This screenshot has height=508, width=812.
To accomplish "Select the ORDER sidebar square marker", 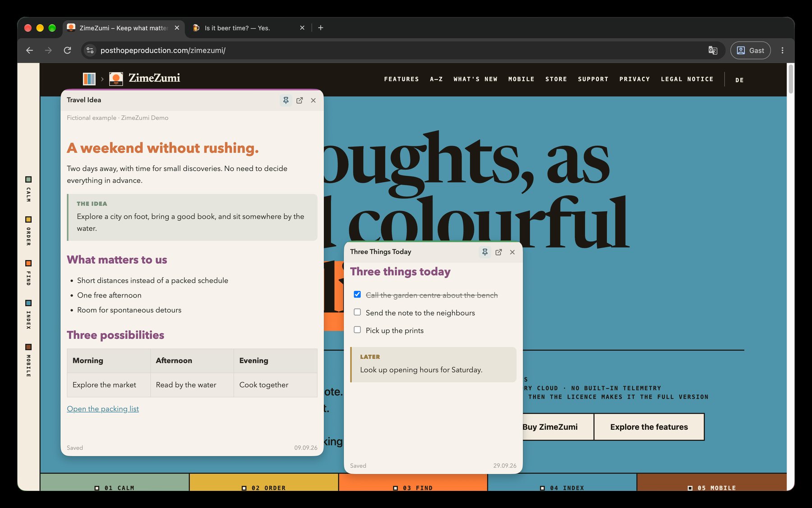I will point(28,219).
